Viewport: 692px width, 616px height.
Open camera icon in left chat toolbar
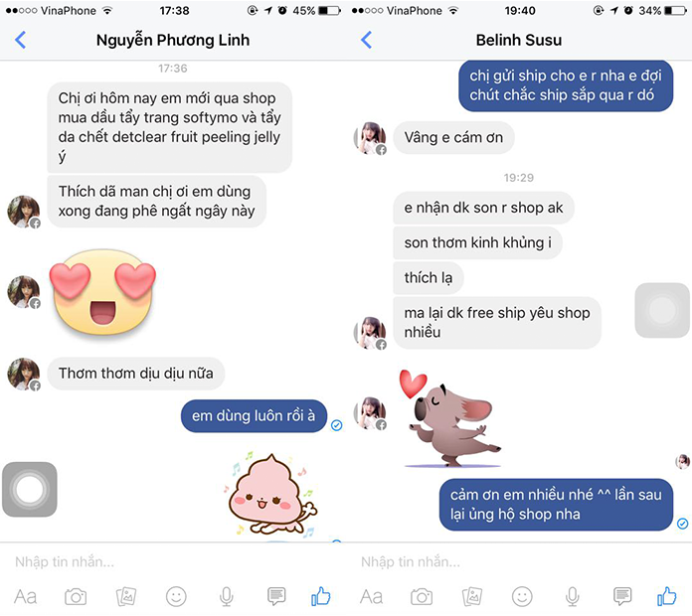(x=76, y=596)
